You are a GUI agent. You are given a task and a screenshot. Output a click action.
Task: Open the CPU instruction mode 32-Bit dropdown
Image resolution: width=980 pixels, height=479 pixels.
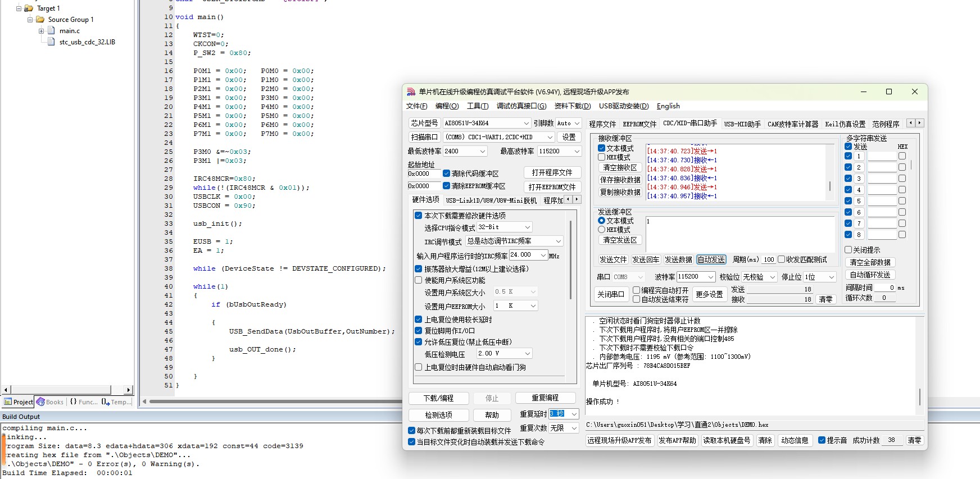[528, 227]
